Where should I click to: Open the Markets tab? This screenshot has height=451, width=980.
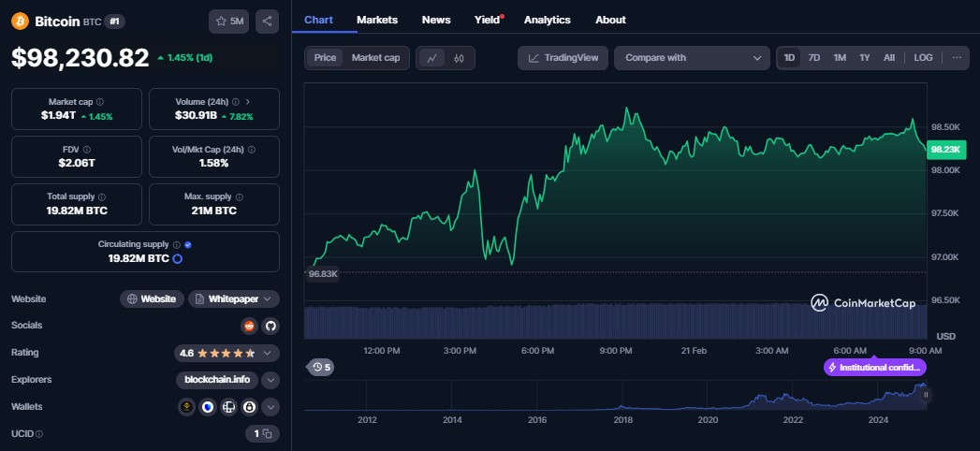377,20
